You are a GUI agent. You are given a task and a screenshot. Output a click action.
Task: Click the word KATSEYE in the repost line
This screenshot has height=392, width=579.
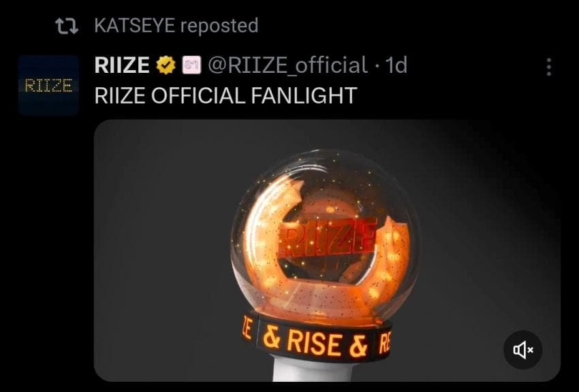click(134, 26)
